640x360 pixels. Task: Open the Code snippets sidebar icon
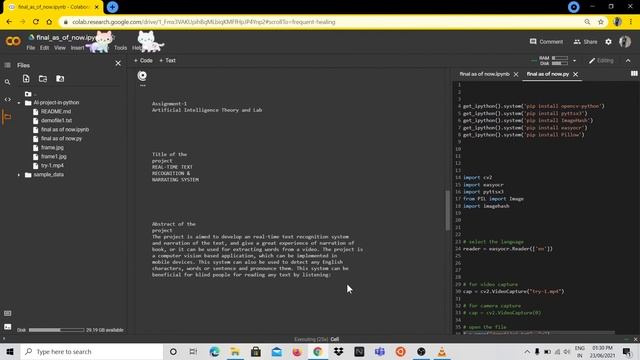tap(7, 100)
